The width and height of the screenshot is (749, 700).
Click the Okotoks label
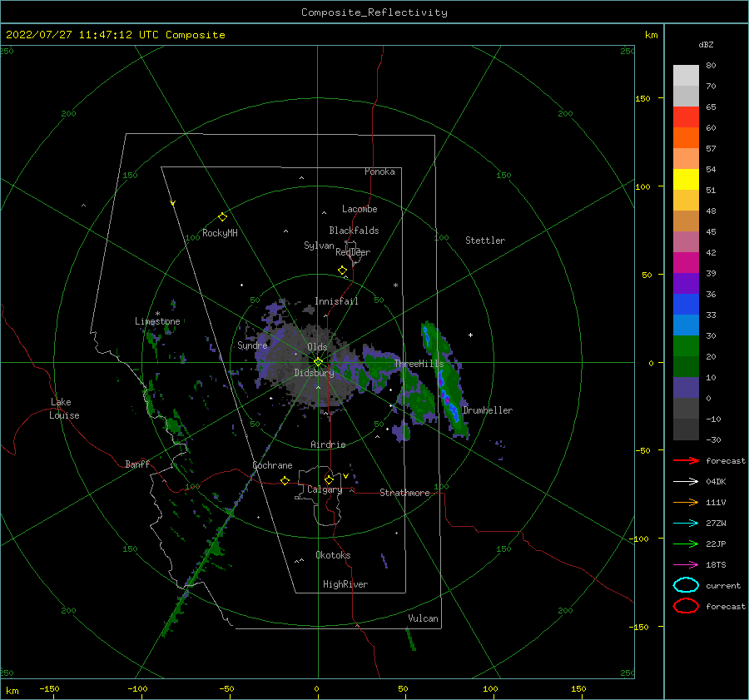(x=333, y=555)
